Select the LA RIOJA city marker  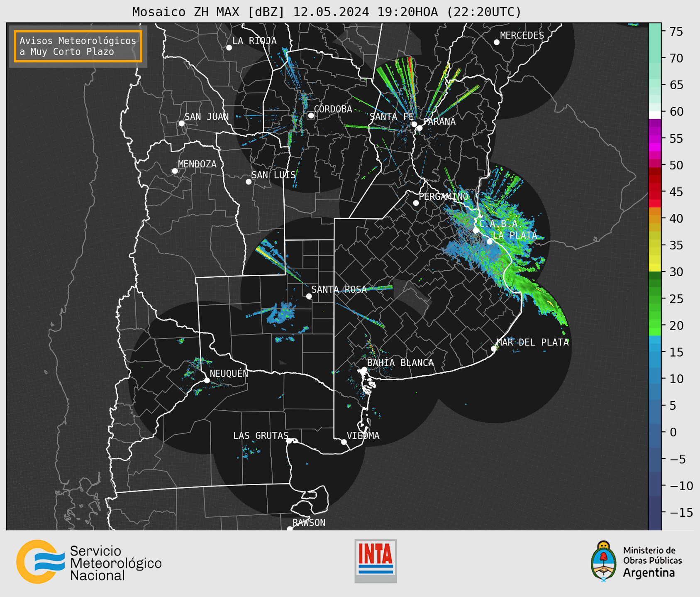(x=229, y=48)
